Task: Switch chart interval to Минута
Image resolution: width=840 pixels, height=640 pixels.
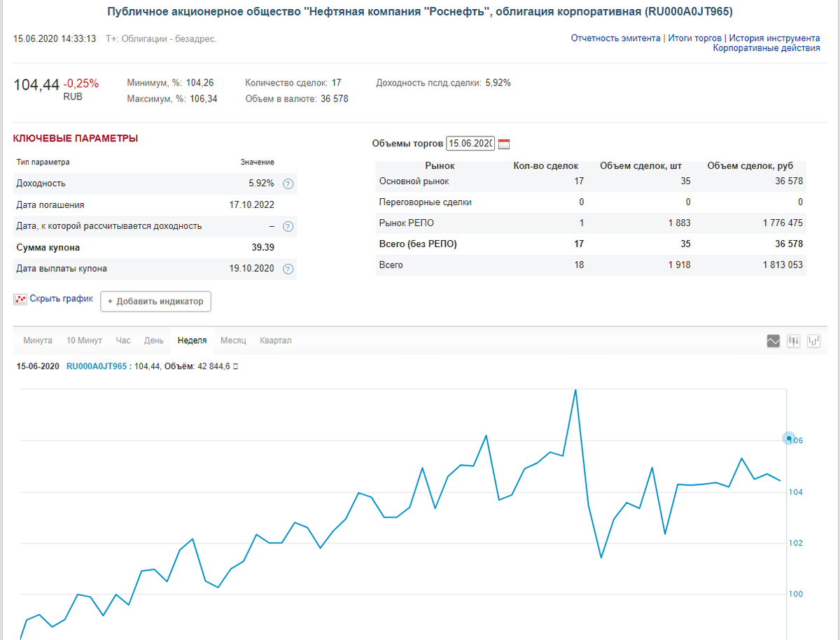Action: click(x=38, y=340)
